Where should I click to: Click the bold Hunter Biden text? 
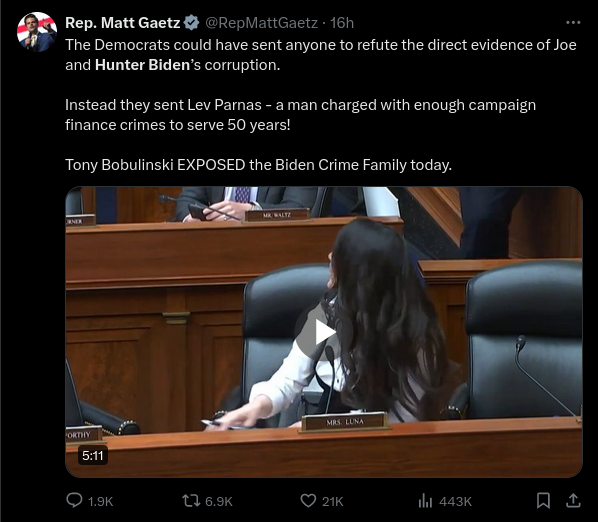142,65
